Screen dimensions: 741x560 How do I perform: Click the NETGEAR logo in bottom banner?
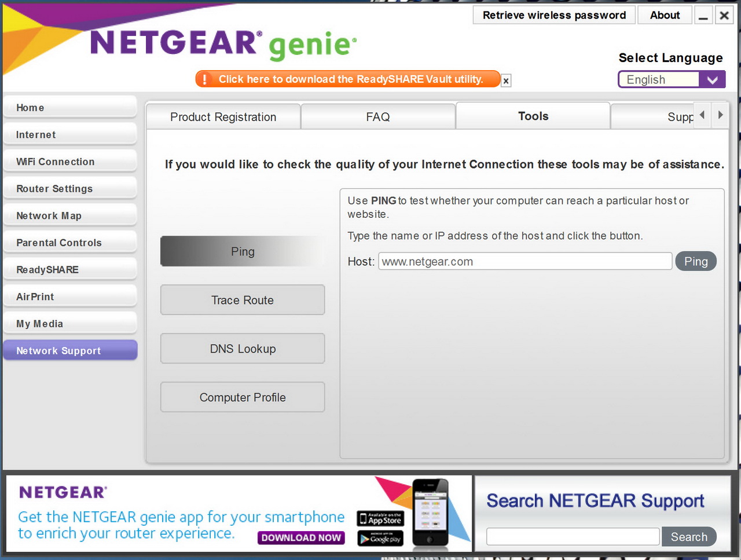point(63,492)
